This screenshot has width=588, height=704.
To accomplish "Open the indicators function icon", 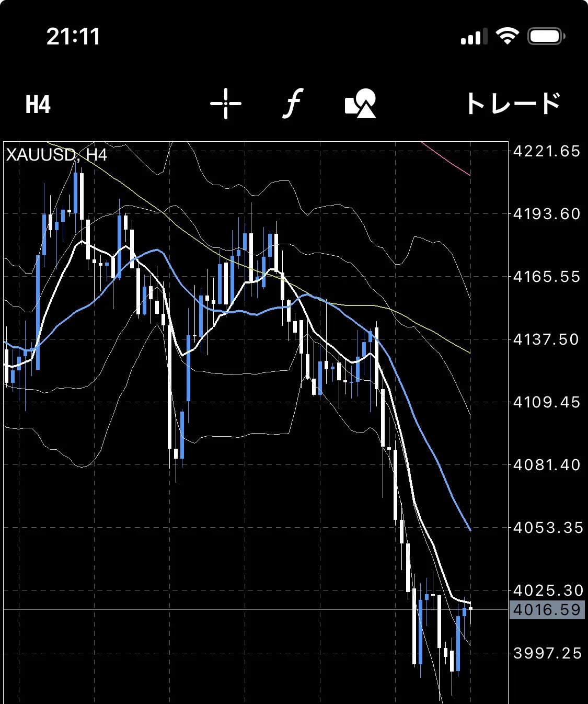I will (x=293, y=103).
